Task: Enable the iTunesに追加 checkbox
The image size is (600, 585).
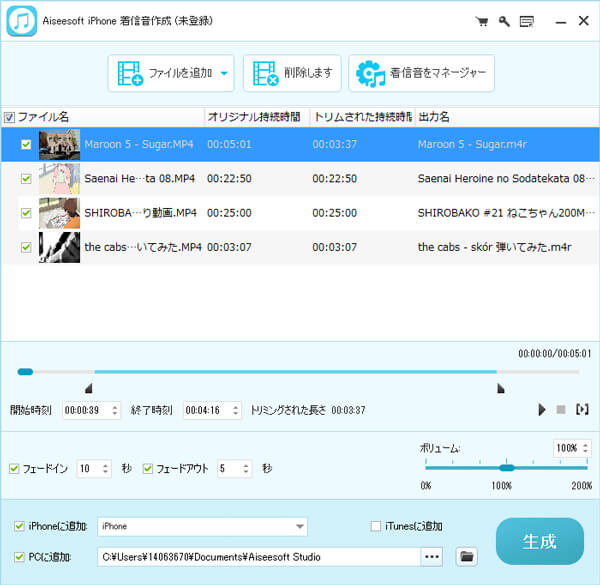Action: click(376, 526)
